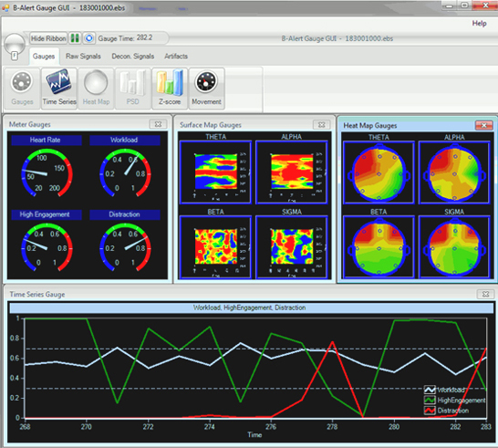Click Hide Ribbon button
Image resolution: width=498 pixels, height=448 pixels.
click(48, 38)
